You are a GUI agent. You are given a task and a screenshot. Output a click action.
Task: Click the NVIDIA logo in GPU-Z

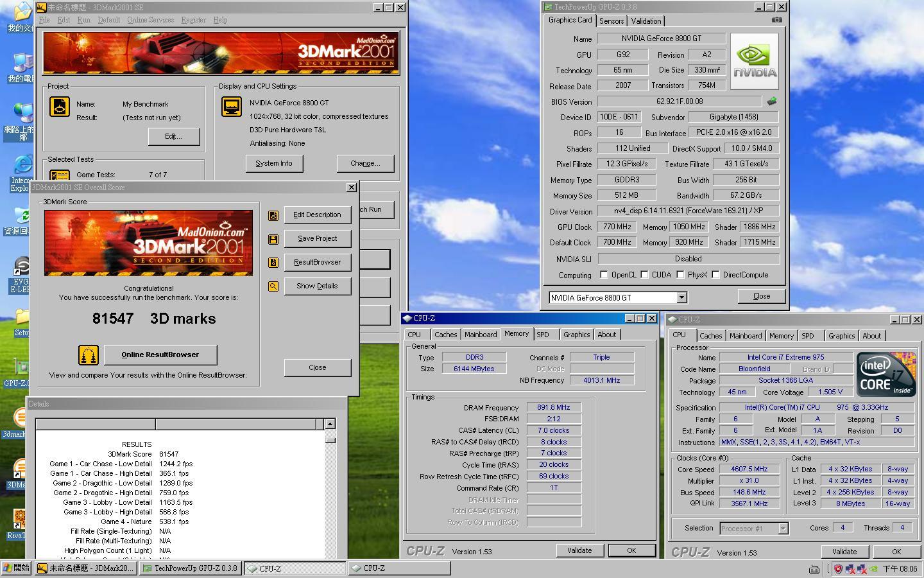755,62
